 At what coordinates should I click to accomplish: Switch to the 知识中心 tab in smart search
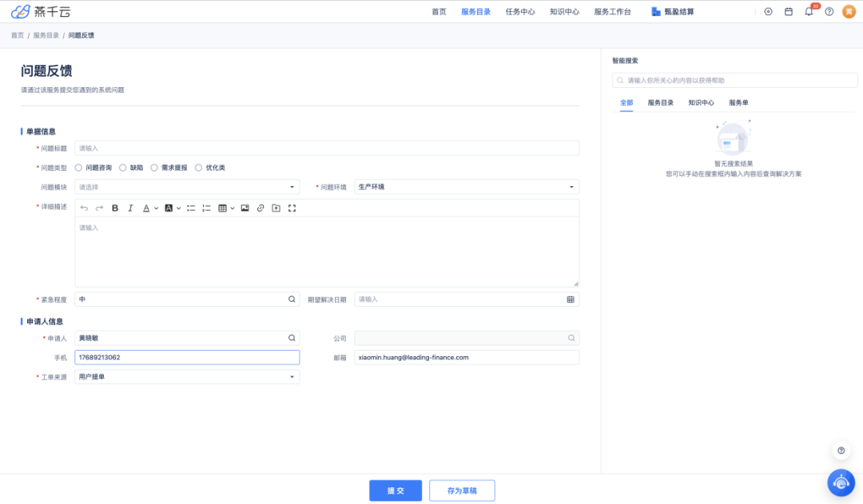click(x=701, y=103)
